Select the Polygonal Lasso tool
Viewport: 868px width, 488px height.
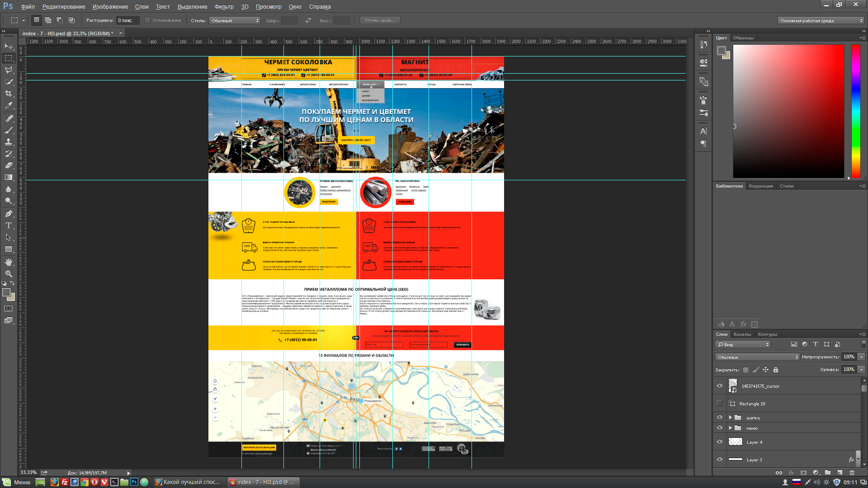click(x=9, y=70)
